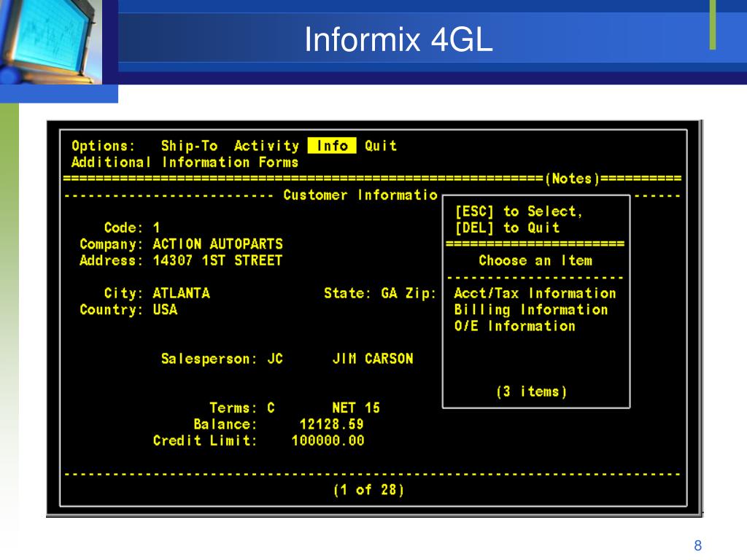
Task: Click the (3 items) count in the popup
Action: [531, 392]
